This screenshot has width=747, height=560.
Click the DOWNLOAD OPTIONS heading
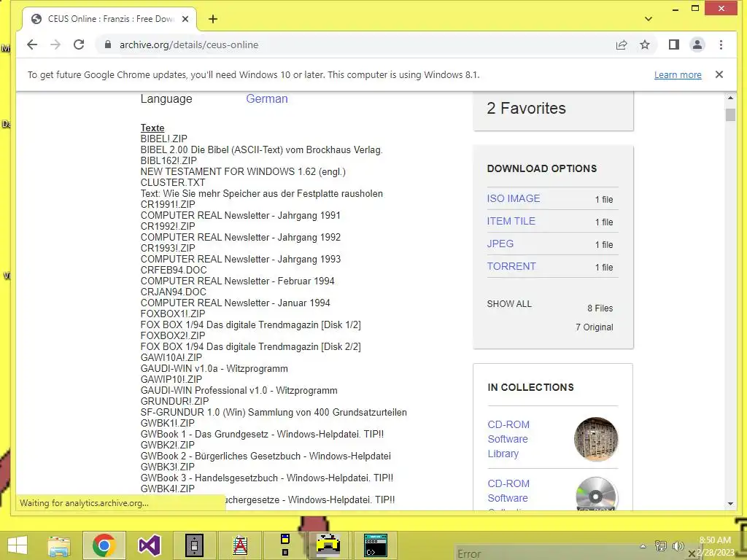click(542, 168)
